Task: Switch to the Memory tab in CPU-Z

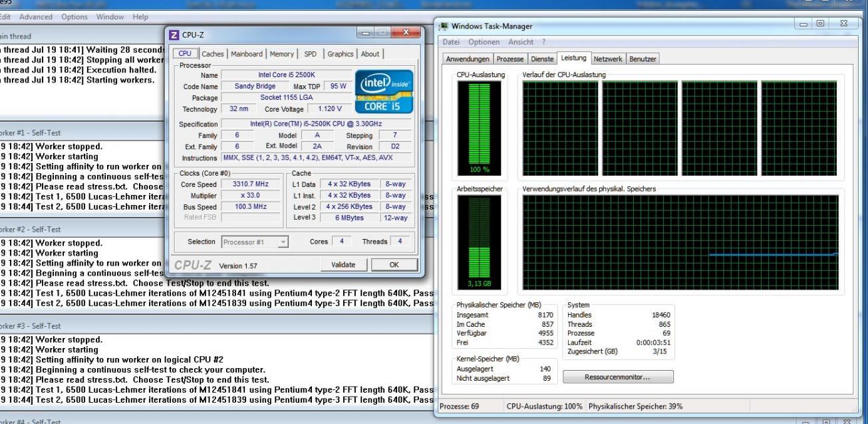Action: (x=281, y=54)
